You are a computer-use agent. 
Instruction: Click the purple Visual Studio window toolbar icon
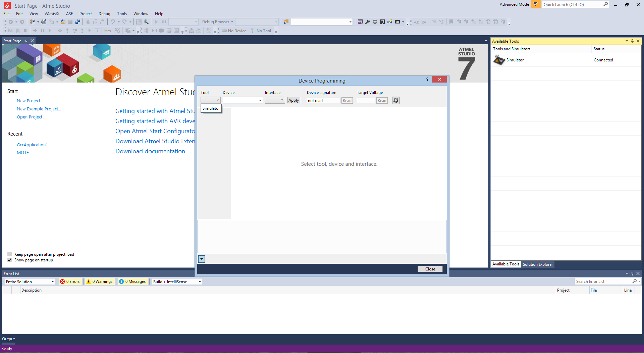tap(360, 22)
